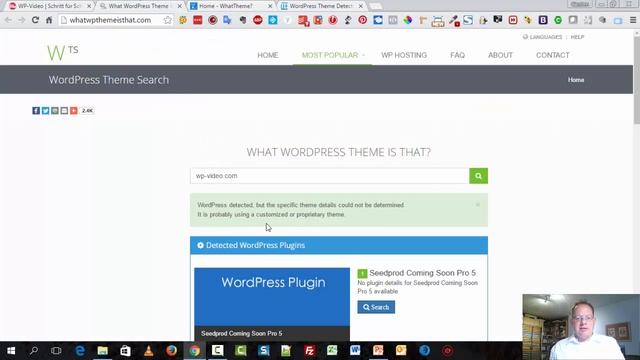Open File Explorer from taskbar
This screenshot has height=360, width=640.
tap(102, 351)
